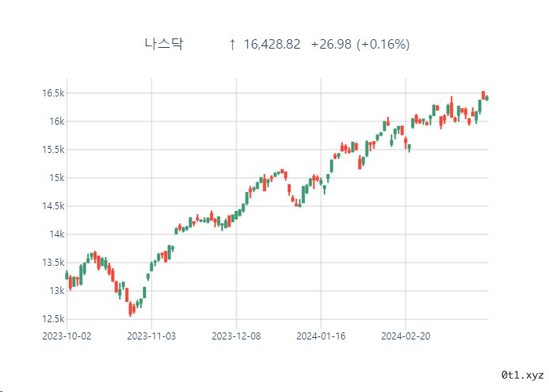This screenshot has height=392, width=549.
Task: Click the 2023-12-08 date label
Action: click(236, 336)
